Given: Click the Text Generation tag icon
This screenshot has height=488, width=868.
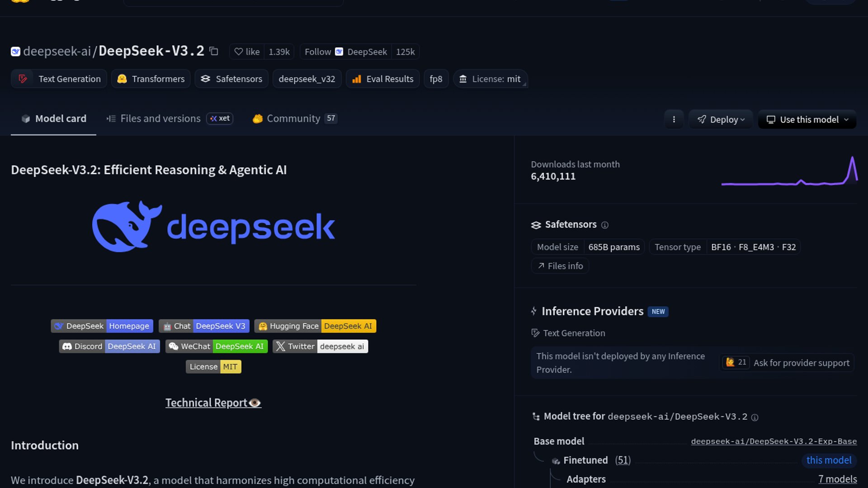Looking at the screenshot, I should pos(23,79).
